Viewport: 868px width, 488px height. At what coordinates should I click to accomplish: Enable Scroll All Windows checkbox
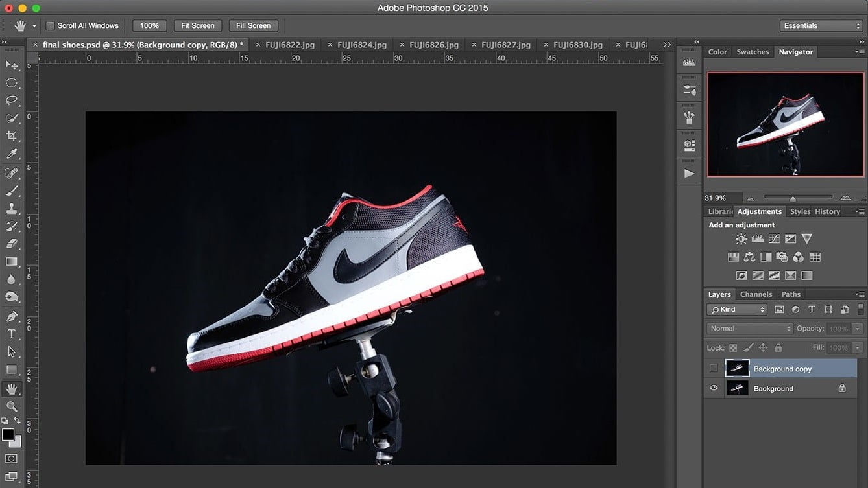[x=51, y=26]
